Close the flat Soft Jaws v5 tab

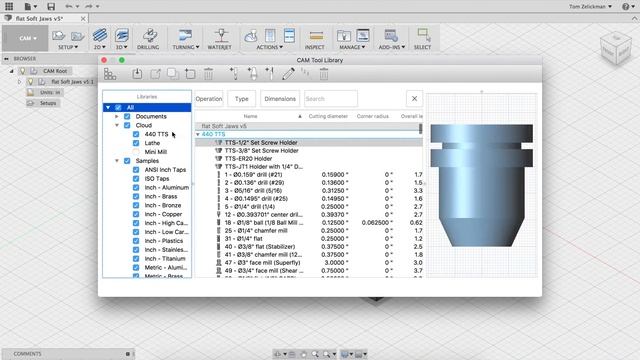pyautogui.click(x=83, y=19)
